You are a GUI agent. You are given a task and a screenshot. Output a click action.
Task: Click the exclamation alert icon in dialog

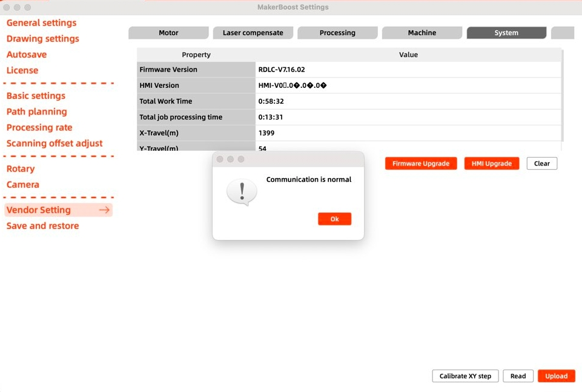point(242,191)
